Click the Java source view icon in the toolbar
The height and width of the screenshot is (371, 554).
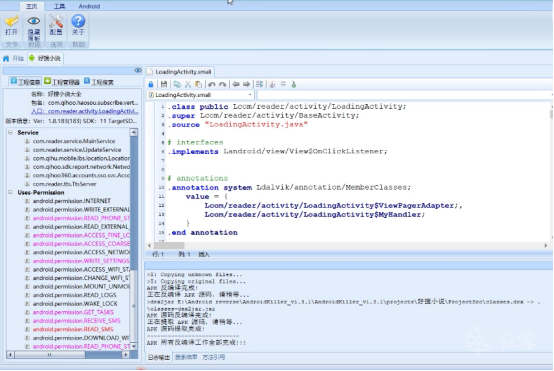(x=272, y=84)
